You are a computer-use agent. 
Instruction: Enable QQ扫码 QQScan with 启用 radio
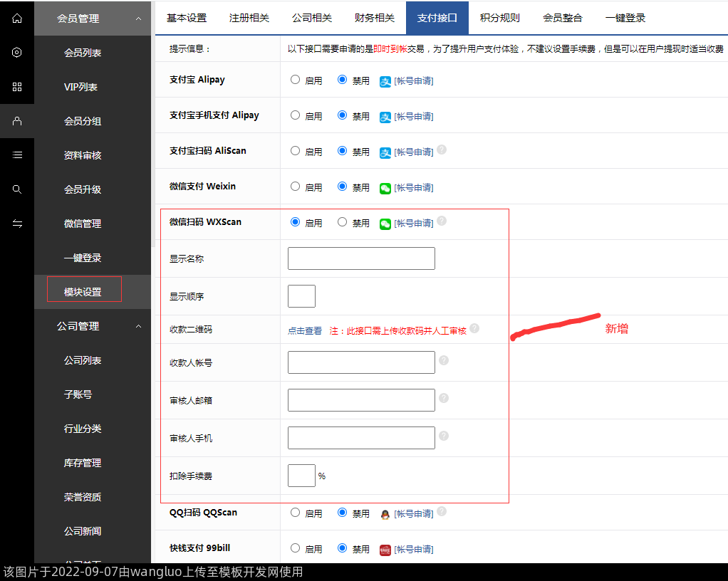295,513
